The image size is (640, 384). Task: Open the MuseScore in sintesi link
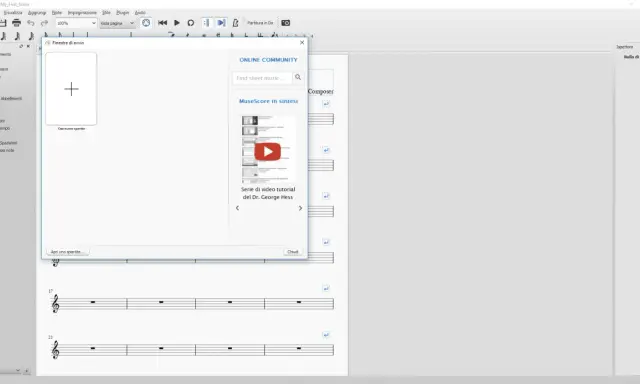(268, 101)
